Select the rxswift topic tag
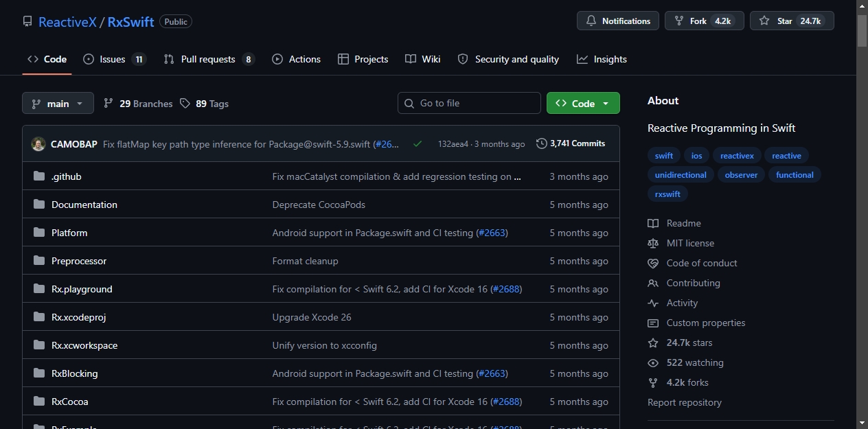Viewport: 868px width, 429px height. pos(667,194)
